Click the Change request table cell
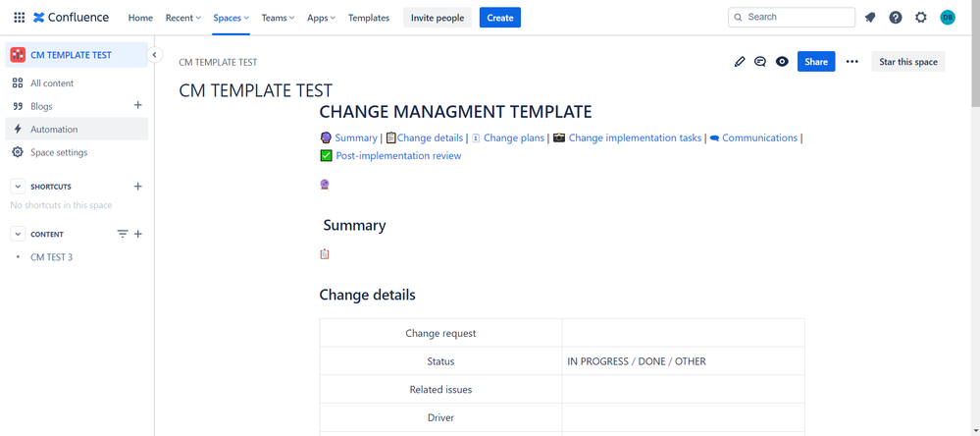The height and width of the screenshot is (436, 980). [x=440, y=334]
